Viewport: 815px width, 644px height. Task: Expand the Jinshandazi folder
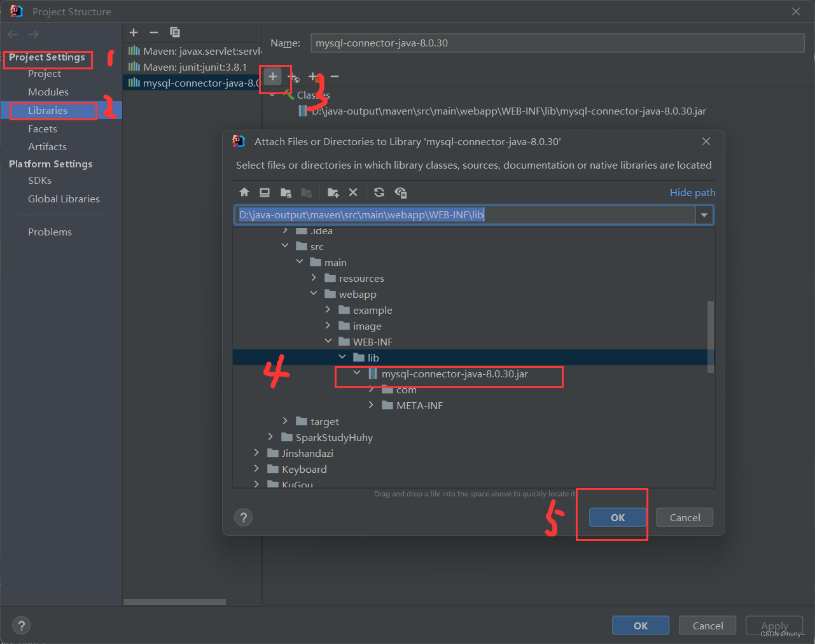[256, 452]
